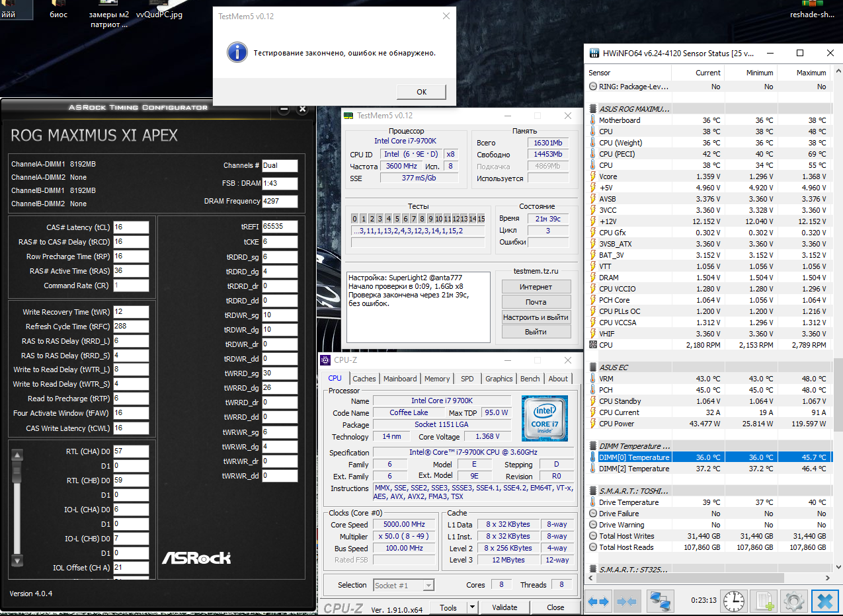Open HWiNFO sensor settings gear icon

pyautogui.click(x=793, y=601)
